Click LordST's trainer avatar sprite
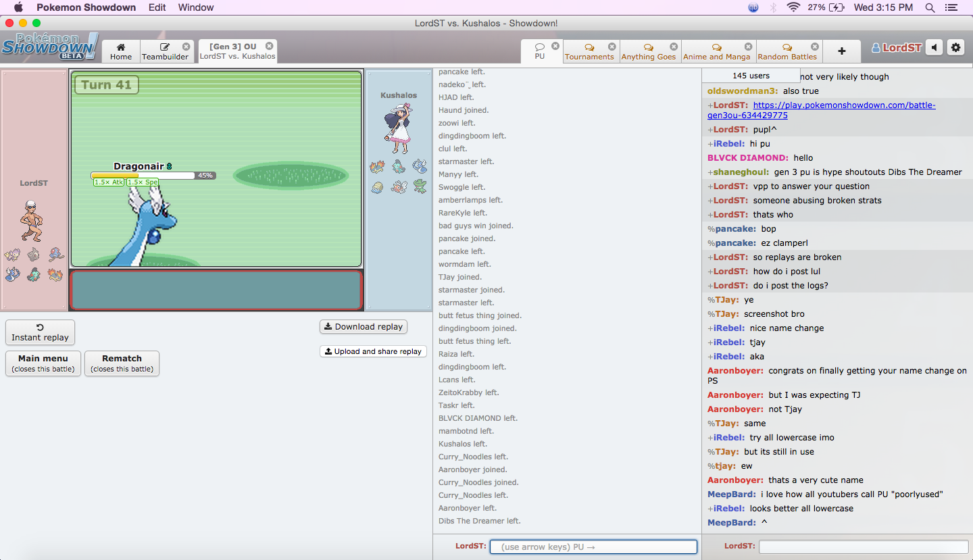The height and width of the screenshot is (560, 973). click(x=32, y=221)
